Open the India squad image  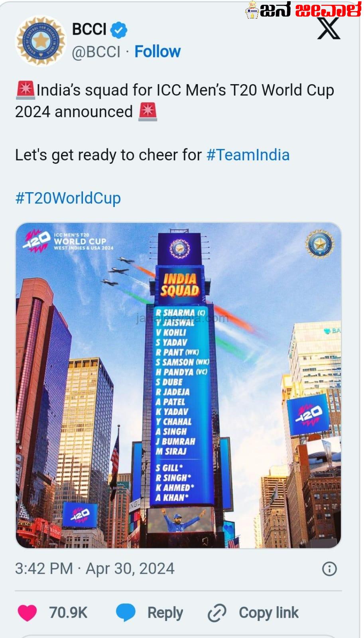tap(179, 385)
